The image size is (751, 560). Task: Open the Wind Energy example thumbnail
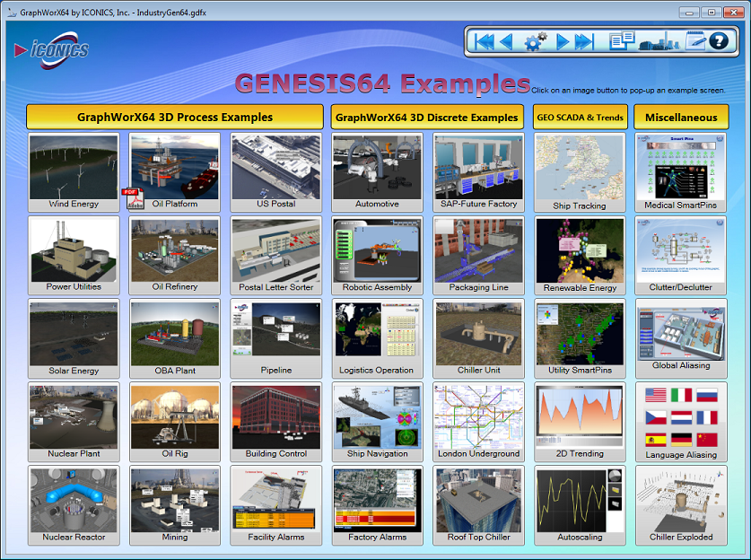[74, 167]
